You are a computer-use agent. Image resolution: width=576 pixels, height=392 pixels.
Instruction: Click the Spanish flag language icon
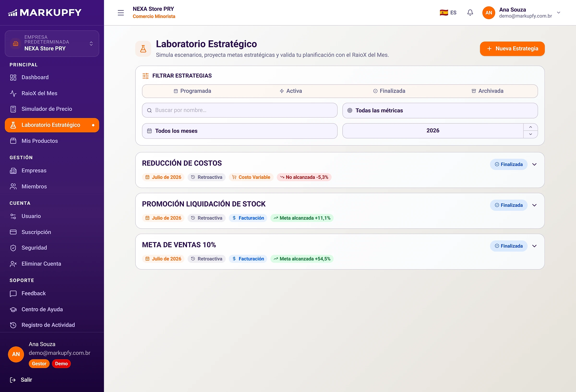tap(444, 13)
